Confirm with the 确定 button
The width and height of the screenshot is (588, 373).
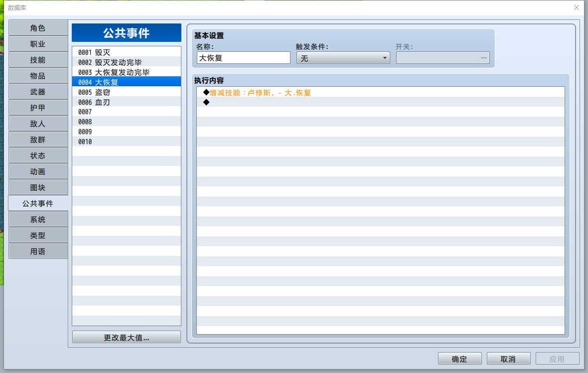click(x=460, y=359)
